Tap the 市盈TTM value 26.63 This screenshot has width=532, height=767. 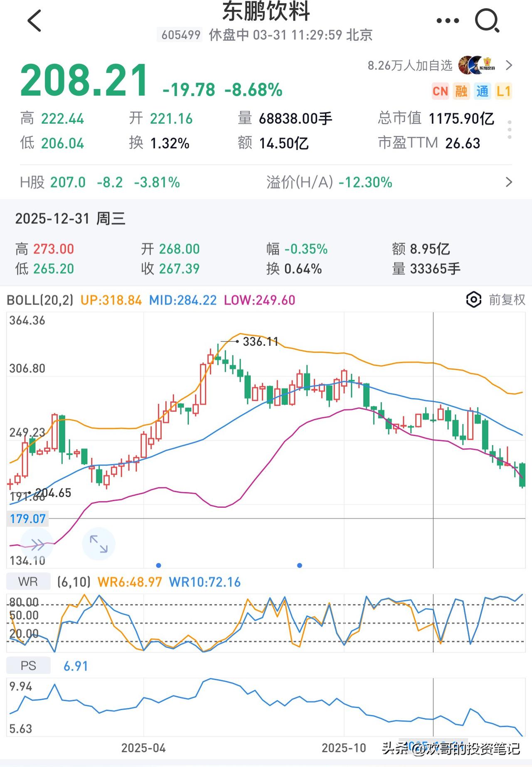pos(463,143)
